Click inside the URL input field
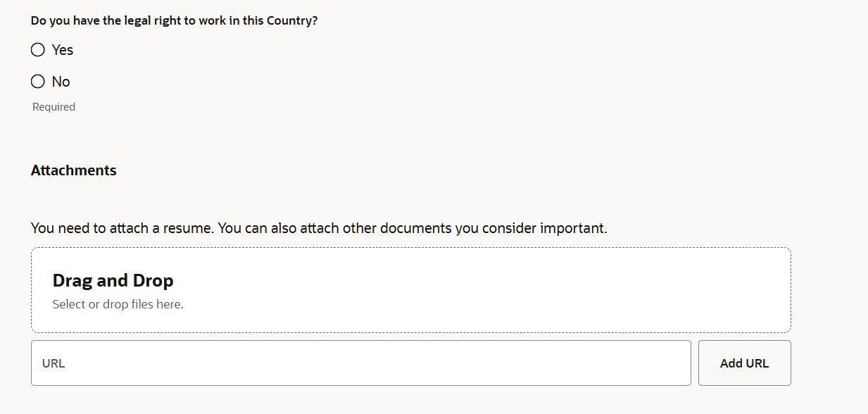868x414 pixels. pos(361,363)
